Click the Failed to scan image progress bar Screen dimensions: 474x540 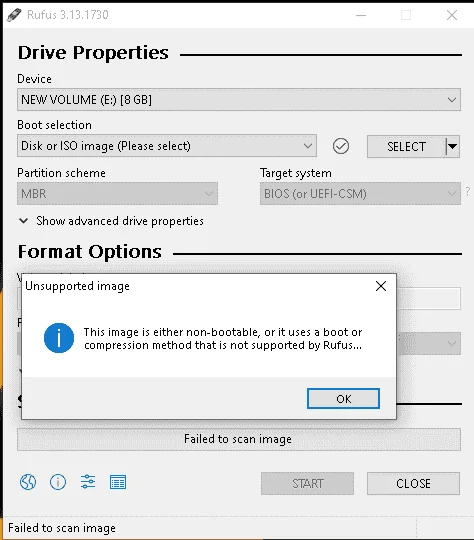tap(239, 439)
